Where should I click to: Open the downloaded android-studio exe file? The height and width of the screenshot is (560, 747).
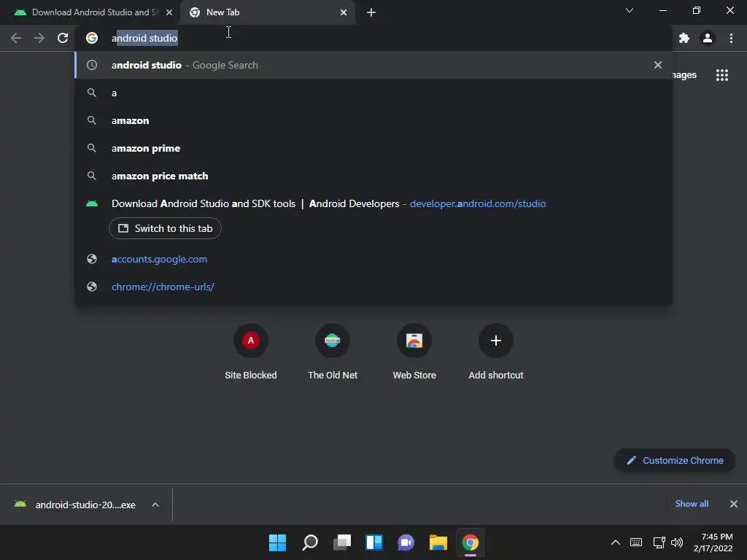pyautogui.click(x=76, y=505)
